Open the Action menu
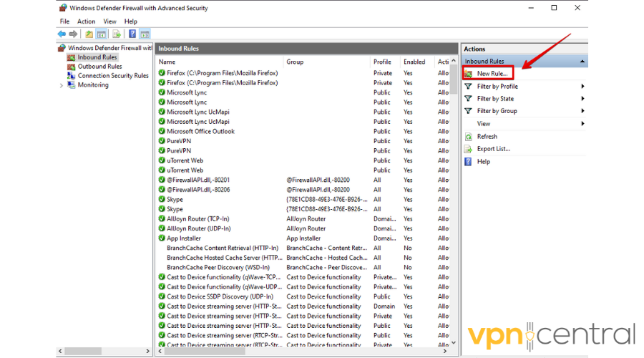 point(86,21)
